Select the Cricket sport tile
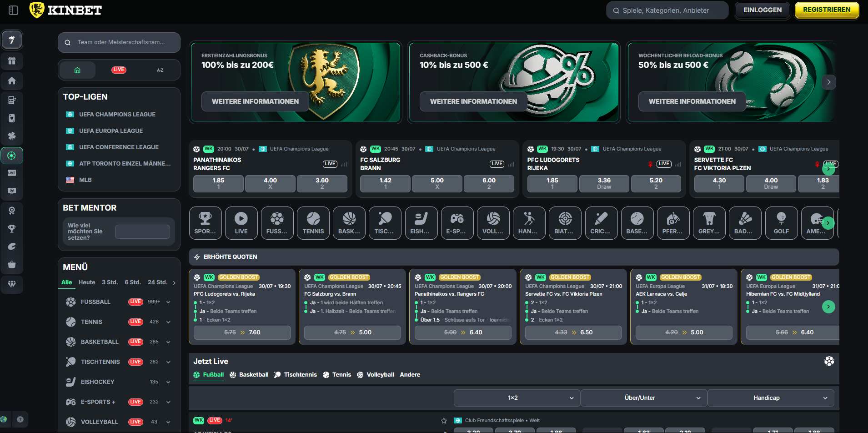The height and width of the screenshot is (433, 868). (601, 223)
